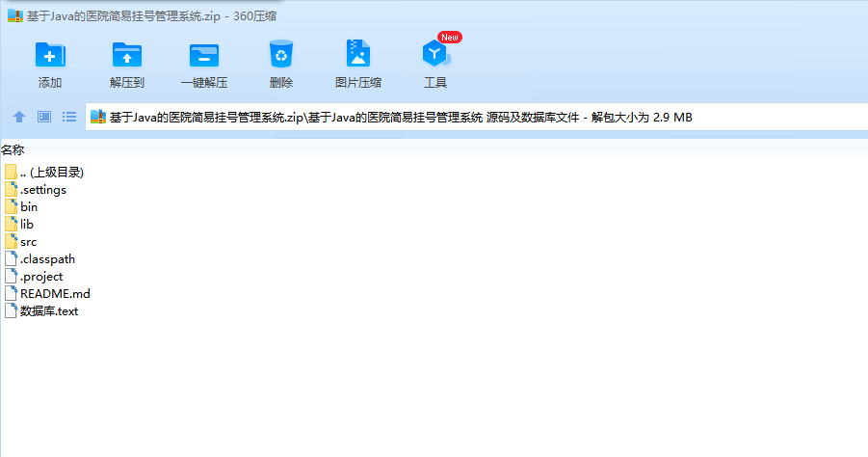Click the red New badge on 工具
The image size is (868, 457).
pyautogui.click(x=450, y=37)
